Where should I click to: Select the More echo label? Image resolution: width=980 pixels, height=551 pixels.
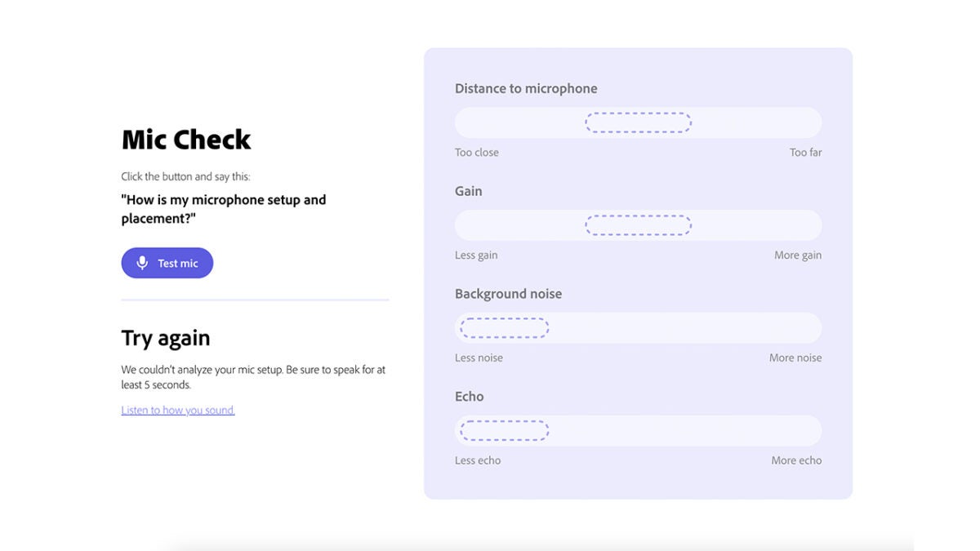(x=796, y=460)
